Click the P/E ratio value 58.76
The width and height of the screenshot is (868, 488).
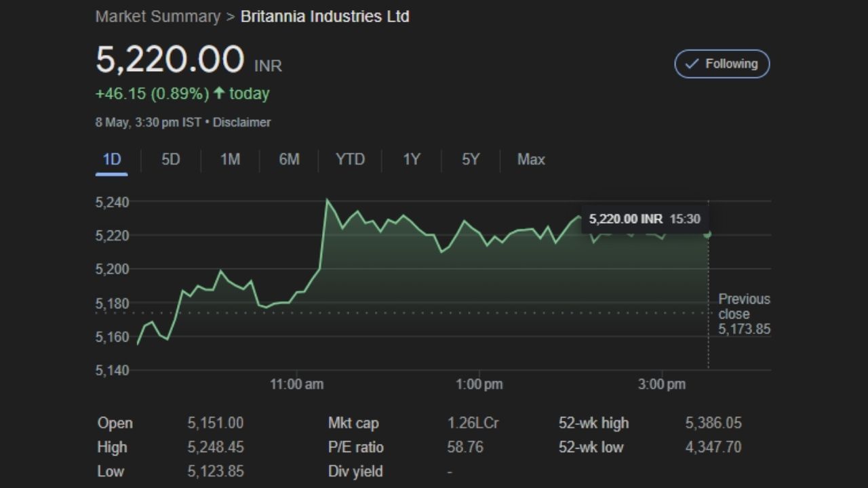pyautogui.click(x=465, y=447)
